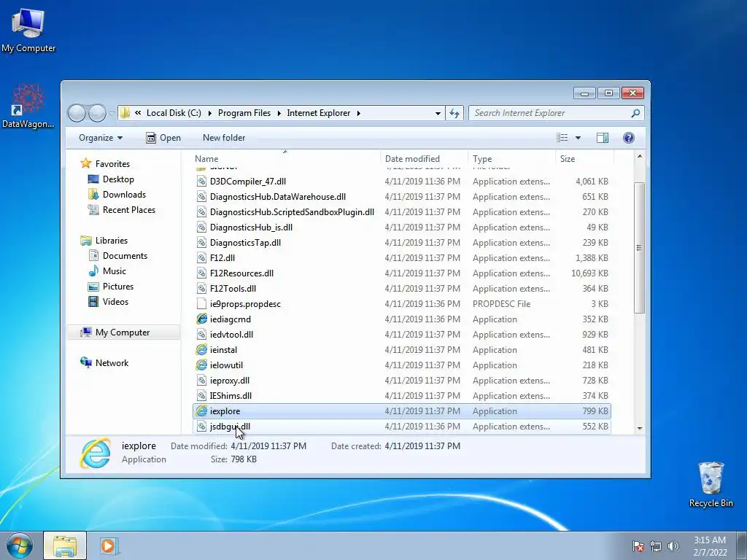Screen dimensions: 747x560
Task: Select Favorites in navigation pane
Action: pyautogui.click(x=112, y=164)
